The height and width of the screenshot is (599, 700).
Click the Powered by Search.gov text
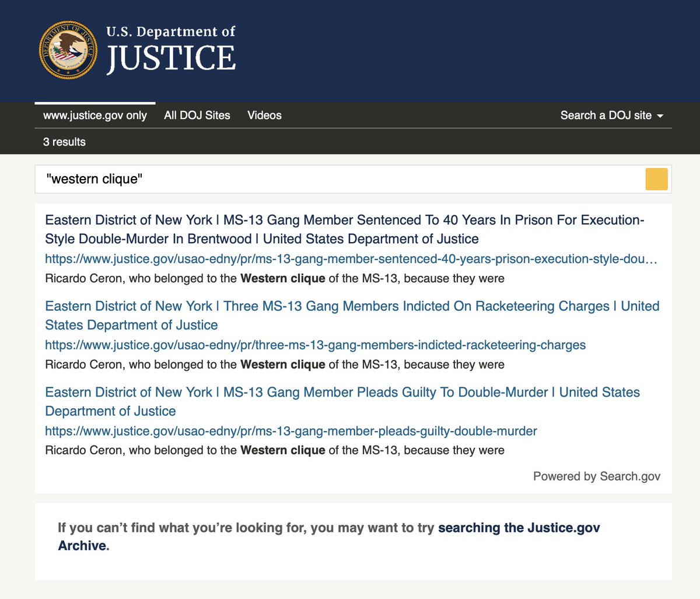(x=596, y=477)
